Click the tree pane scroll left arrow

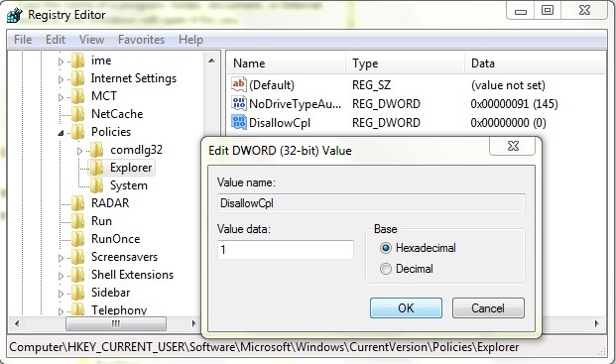coord(17,324)
